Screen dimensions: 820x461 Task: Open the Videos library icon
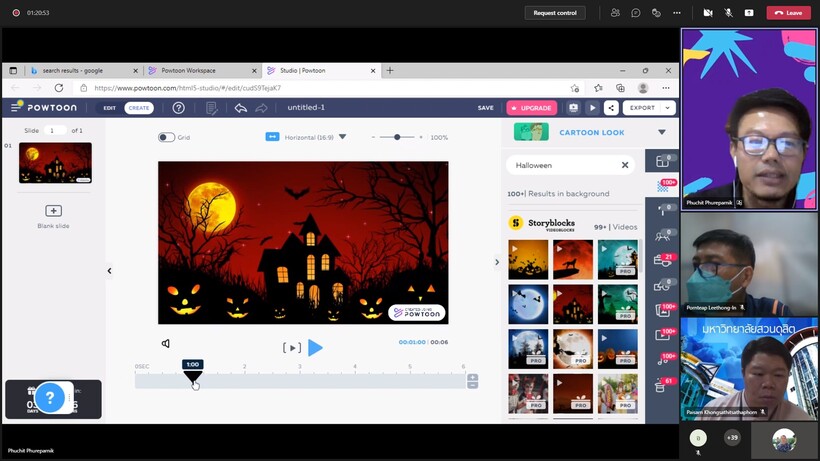click(663, 335)
